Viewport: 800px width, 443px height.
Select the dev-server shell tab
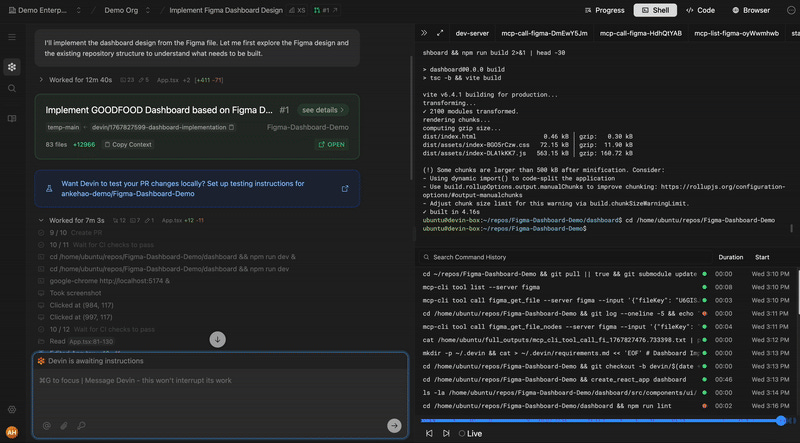[x=472, y=33]
